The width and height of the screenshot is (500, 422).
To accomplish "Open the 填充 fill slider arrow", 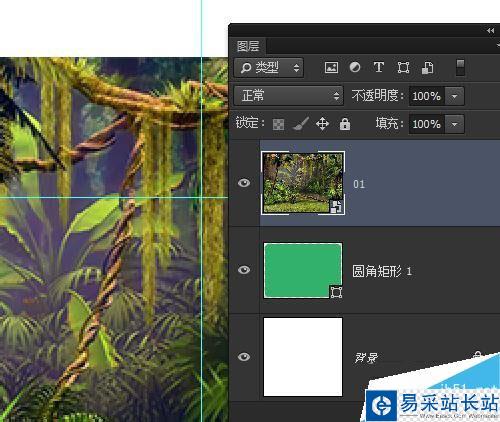I will (454, 124).
